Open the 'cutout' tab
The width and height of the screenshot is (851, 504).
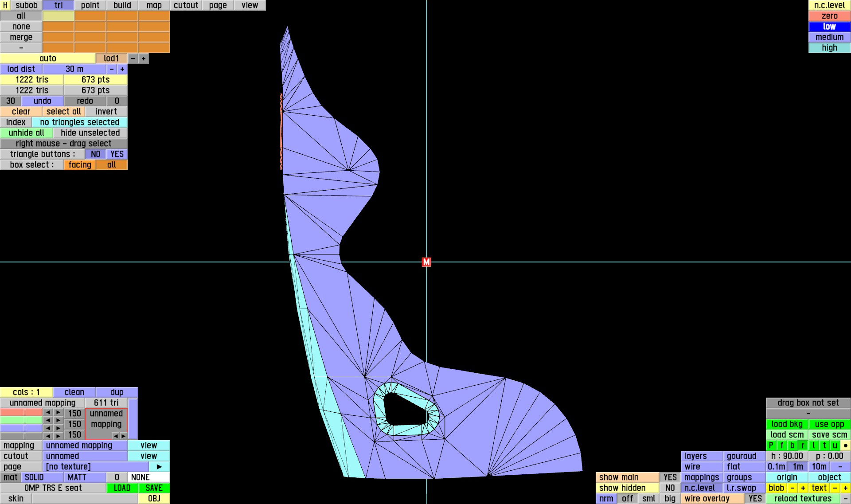click(x=186, y=5)
